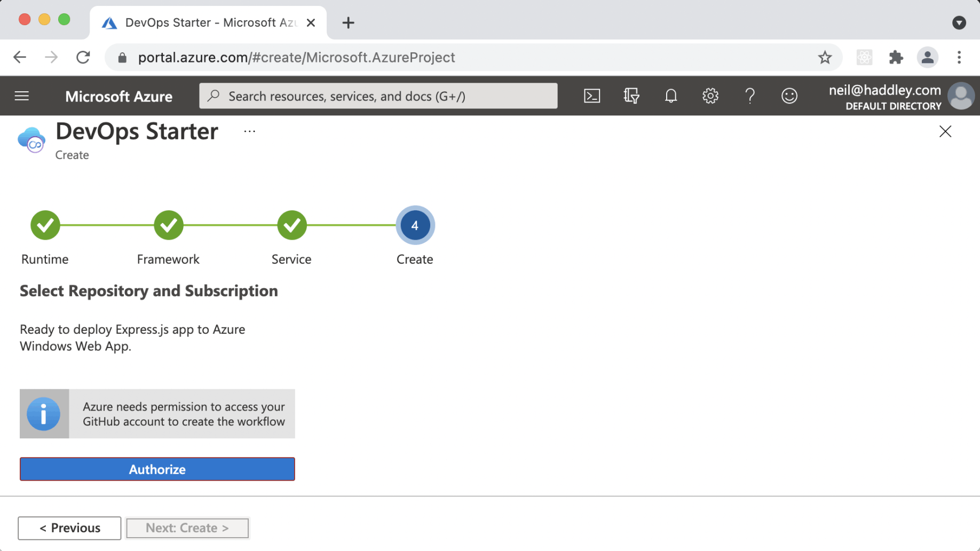Click the browser Forward arrow

point(51,57)
